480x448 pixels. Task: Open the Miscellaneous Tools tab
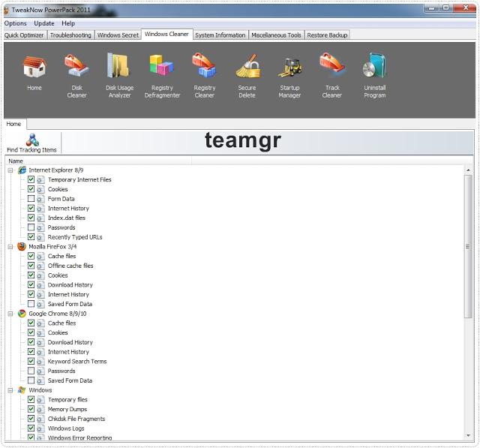[x=276, y=35]
